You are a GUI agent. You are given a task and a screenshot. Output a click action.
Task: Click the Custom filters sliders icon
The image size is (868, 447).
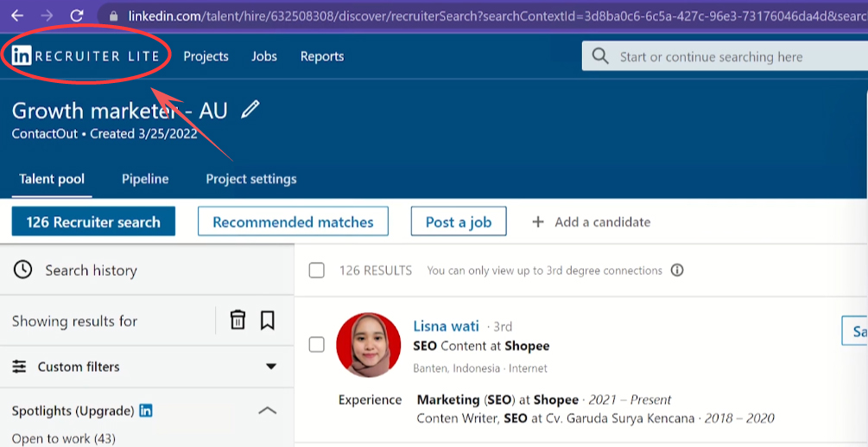tap(19, 367)
